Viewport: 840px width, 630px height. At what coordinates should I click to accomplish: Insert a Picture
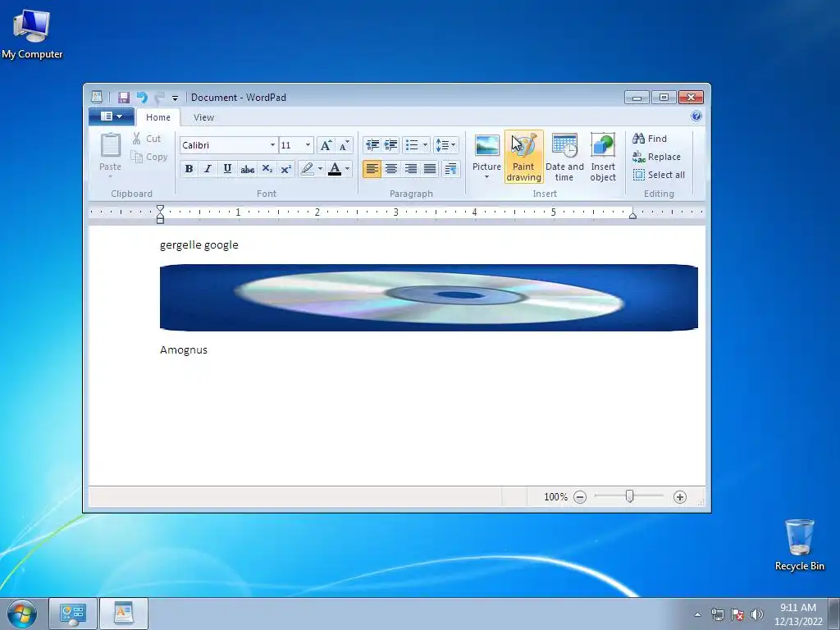coord(486,152)
